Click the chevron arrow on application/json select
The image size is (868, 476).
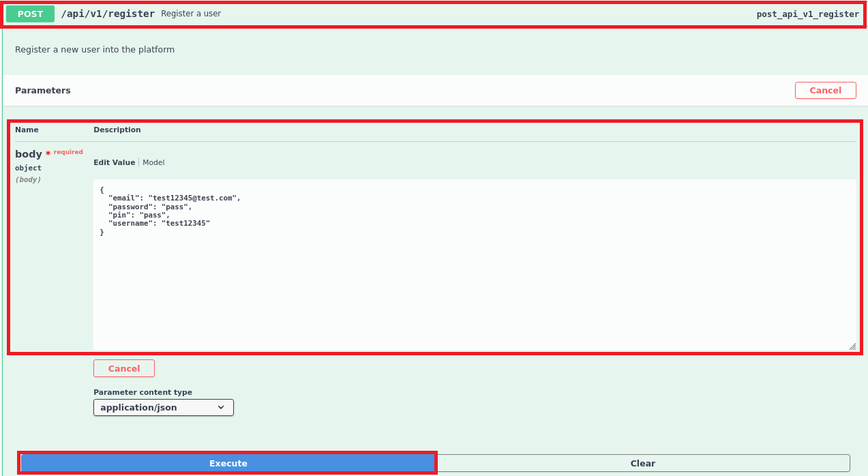[x=221, y=408]
